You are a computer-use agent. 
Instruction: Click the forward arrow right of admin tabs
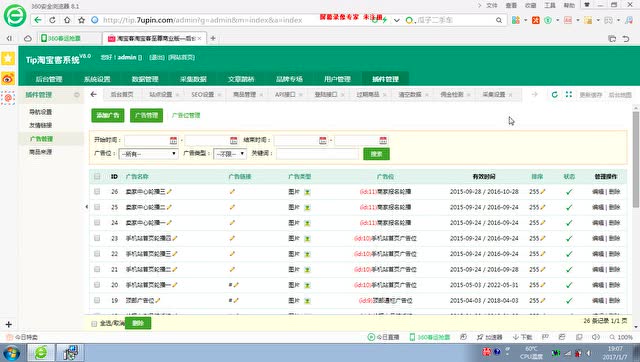[534, 94]
